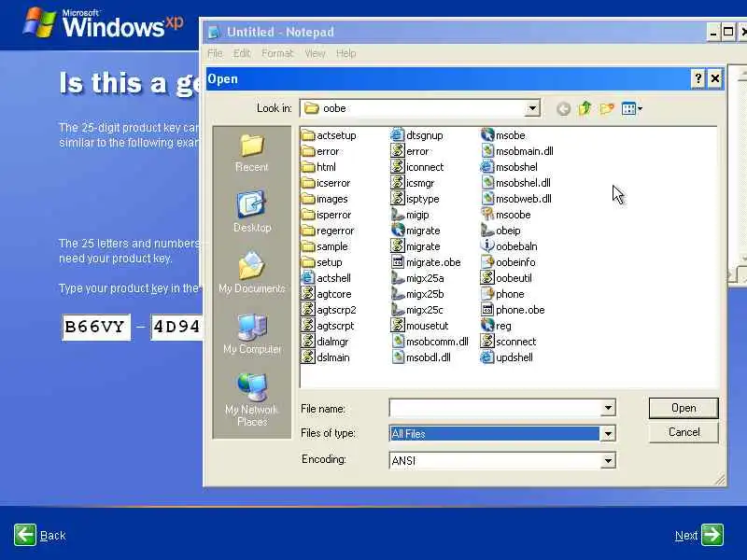The height and width of the screenshot is (560, 747).
Task: Click the Back button in Windows setup
Action: pyautogui.click(x=40, y=535)
